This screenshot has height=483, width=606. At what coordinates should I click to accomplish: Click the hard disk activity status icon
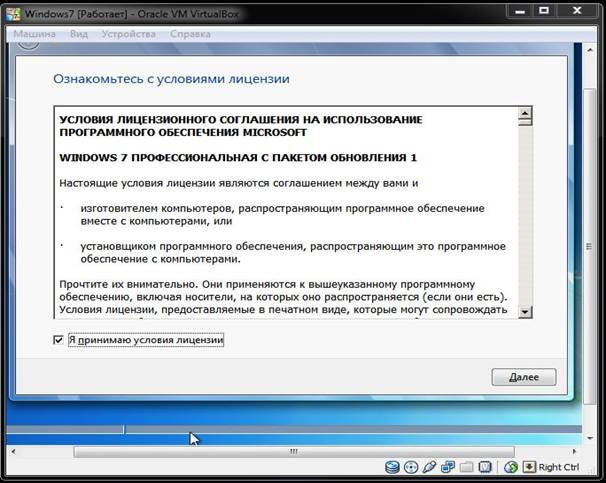(392, 467)
